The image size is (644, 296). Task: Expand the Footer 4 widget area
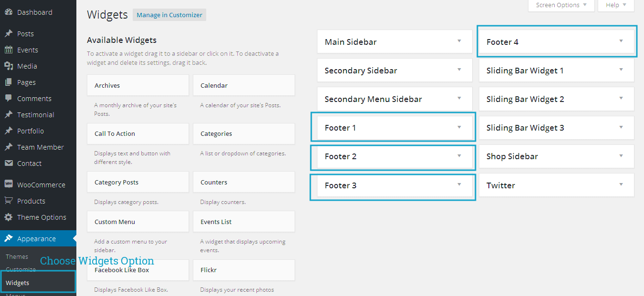click(x=621, y=41)
